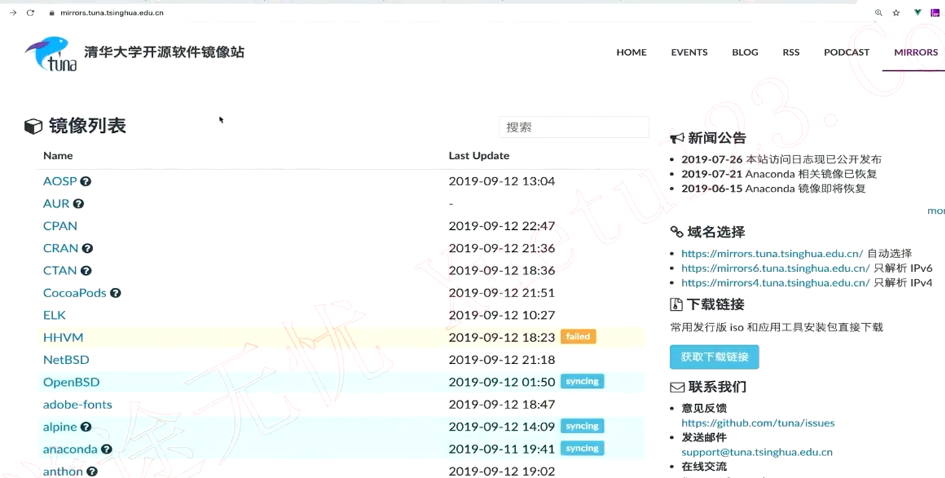Click the 搜索 search field
945x478 pixels.
(574, 127)
